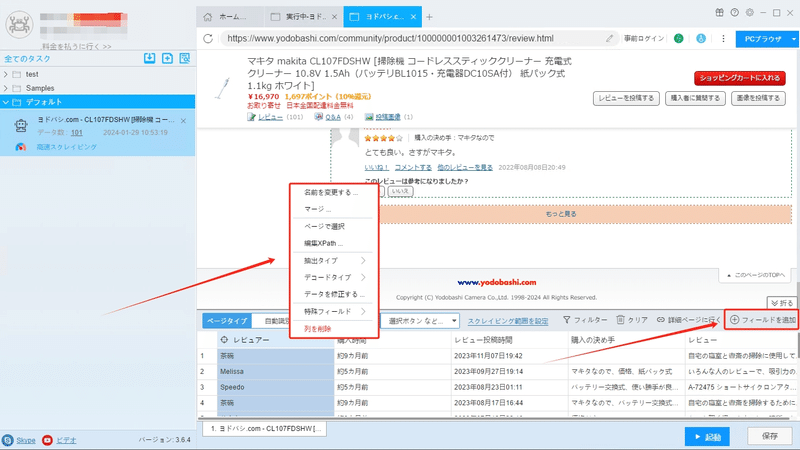This screenshot has height=450, width=800.
Task: Remove the ヨドバシ.com task from list
Action: click(183, 121)
